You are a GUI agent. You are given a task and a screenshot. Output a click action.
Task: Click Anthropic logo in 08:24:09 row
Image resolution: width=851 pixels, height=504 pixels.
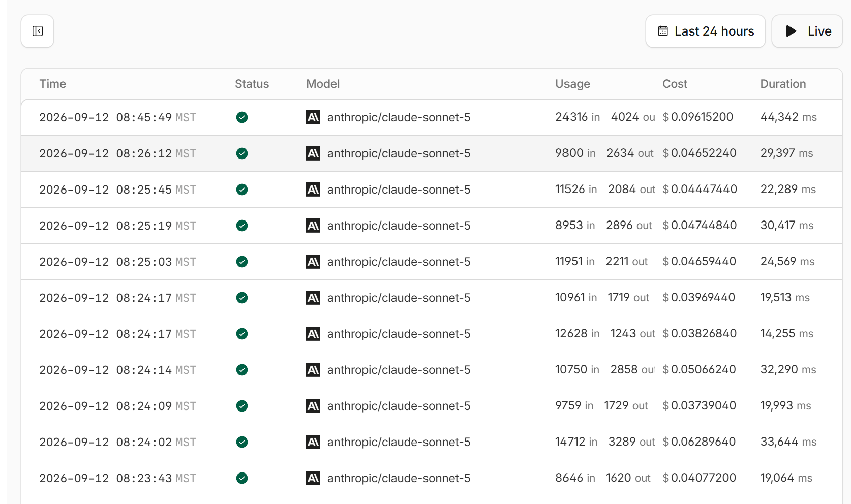313,406
